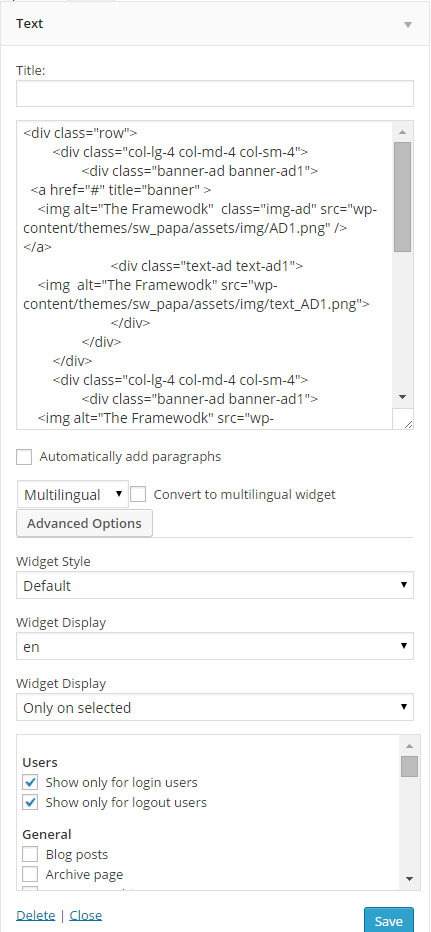Click the Advanced Options button

pyautogui.click(x=84, y=524)
